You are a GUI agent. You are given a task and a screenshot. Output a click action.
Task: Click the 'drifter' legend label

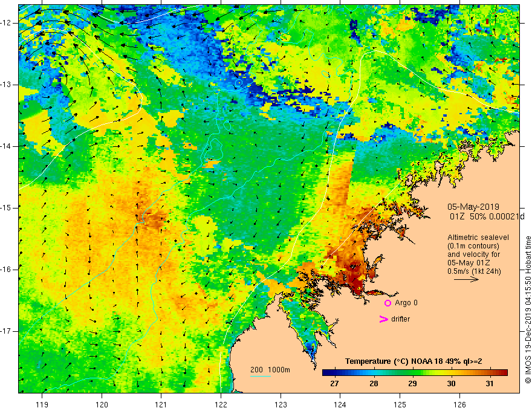[x=400, y=319]
